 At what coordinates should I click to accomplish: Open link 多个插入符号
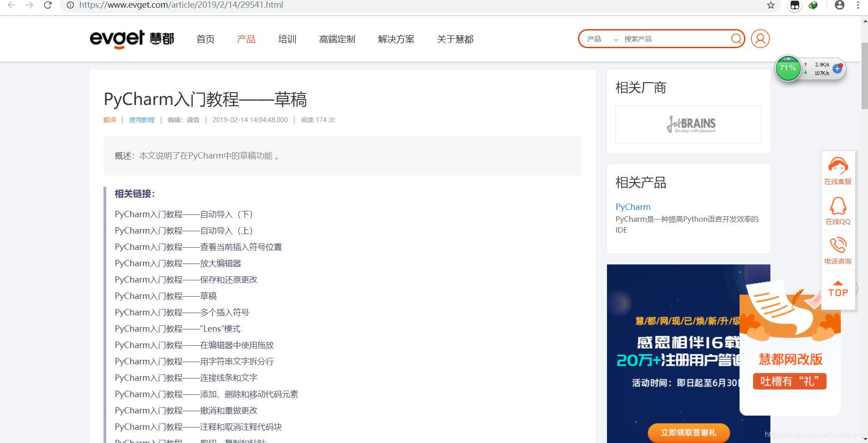[182, 313]
